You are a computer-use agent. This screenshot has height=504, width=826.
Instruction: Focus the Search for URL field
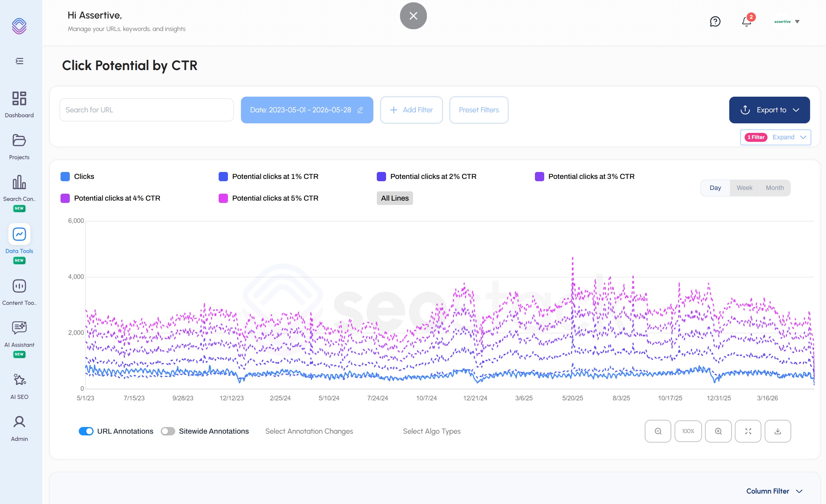[147, 110]
